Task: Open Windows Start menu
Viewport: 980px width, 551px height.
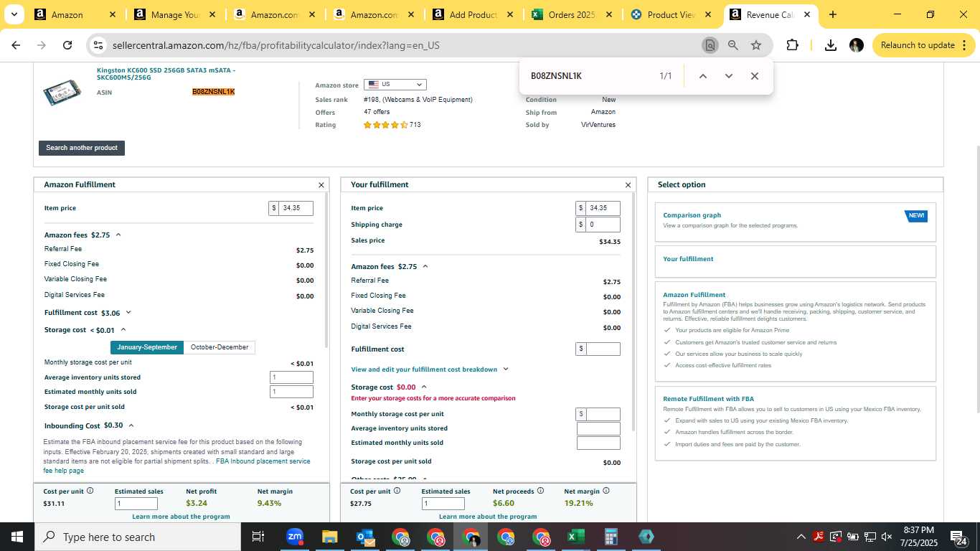Action: point(17,537)
